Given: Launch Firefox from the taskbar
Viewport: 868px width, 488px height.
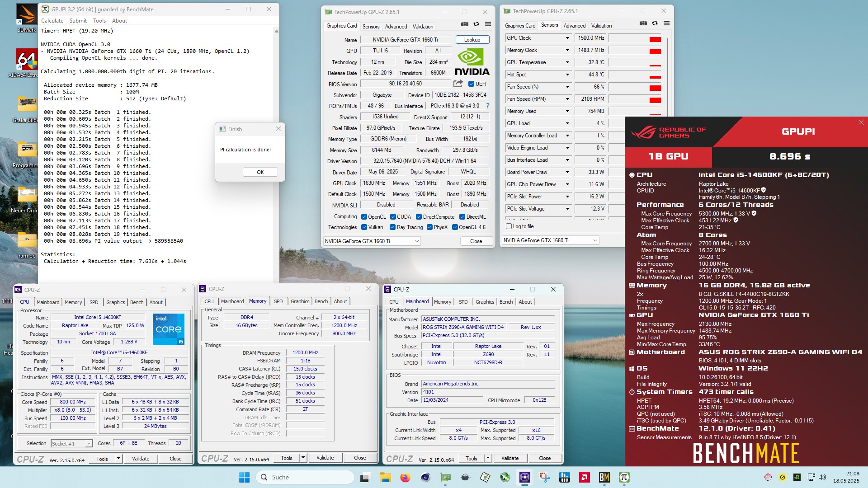Looking at the screenshot, I should click(x=405, y=477).
